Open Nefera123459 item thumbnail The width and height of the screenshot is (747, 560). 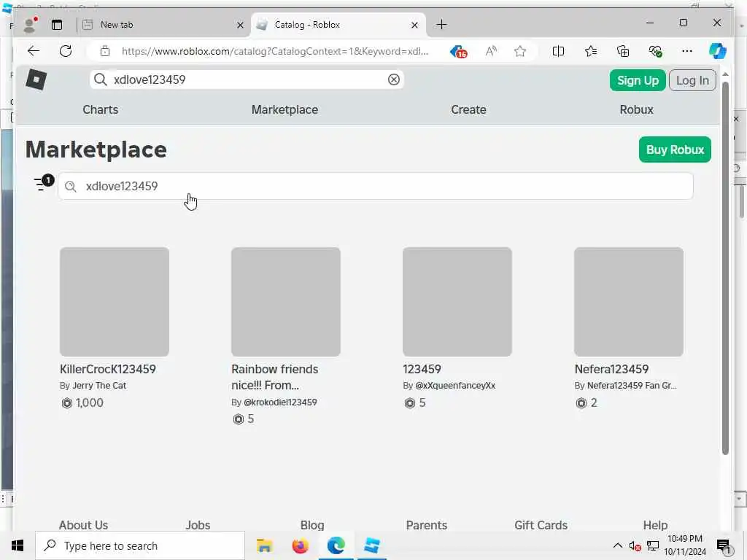click(629, 301)
